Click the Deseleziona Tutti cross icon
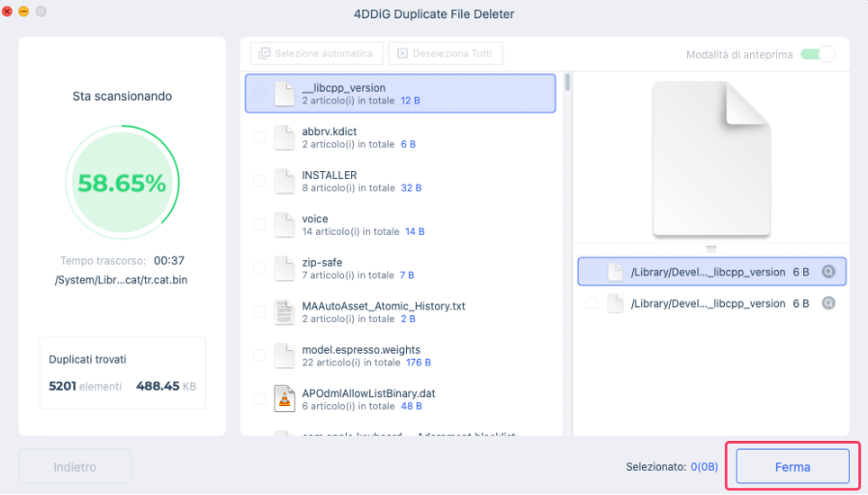Viewport: 868px width, 495px height. tap(402, 53)
